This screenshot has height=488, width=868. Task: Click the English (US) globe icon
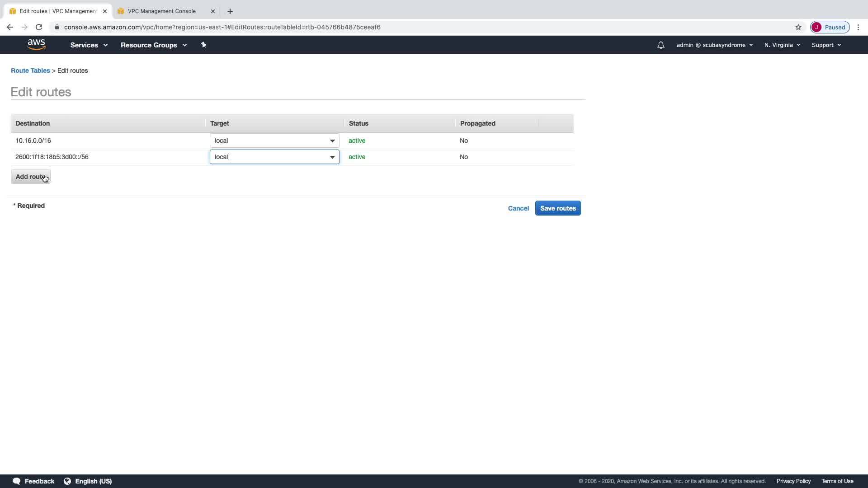click(x=67, y=481)
